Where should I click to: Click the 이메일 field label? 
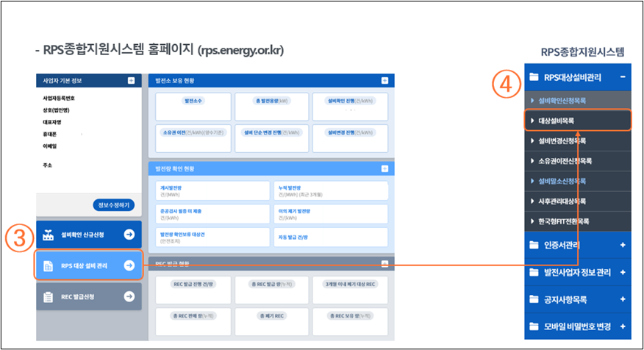50,146
